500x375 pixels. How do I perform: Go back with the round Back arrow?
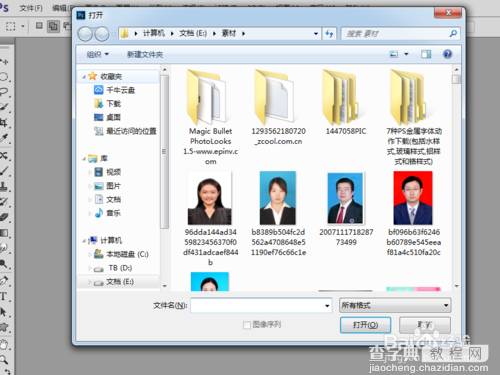click(85, 34)
